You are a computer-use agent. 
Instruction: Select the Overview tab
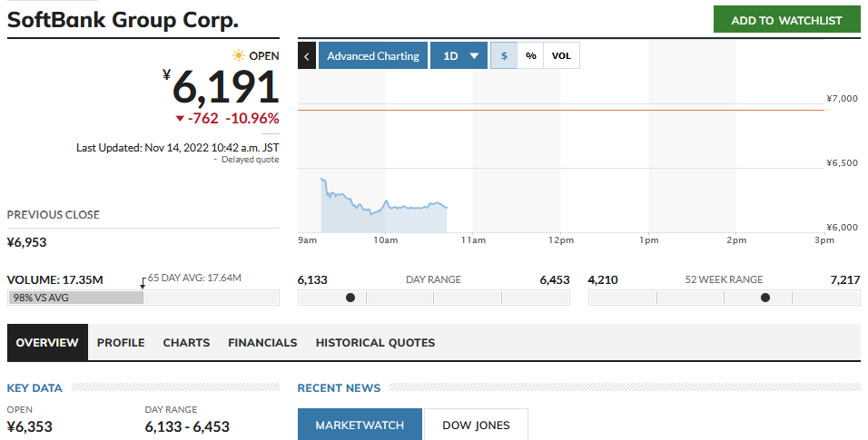(47, 343)
